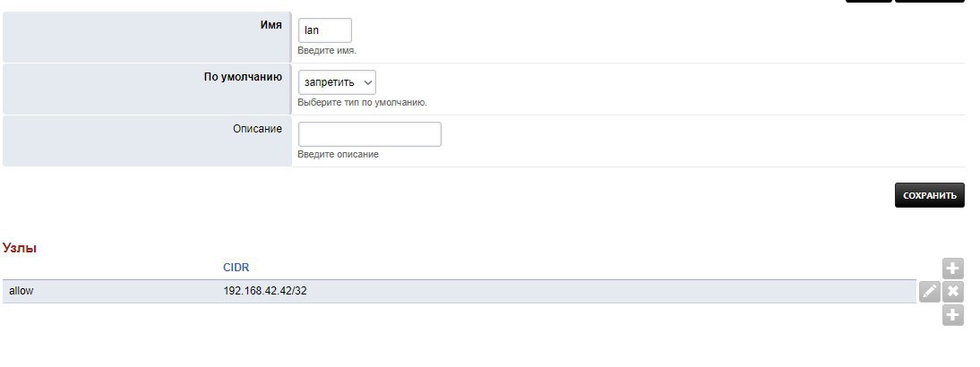Click the chevron arrow in the По умолчанию select
This screenshot has height=367, width=980.
[x=368, y=82]
